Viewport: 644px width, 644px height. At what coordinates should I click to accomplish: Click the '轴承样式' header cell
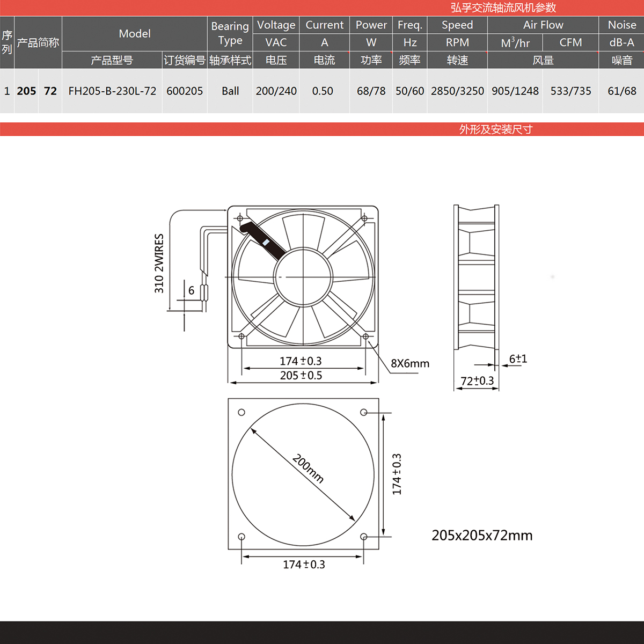click(x=230, y=60)
